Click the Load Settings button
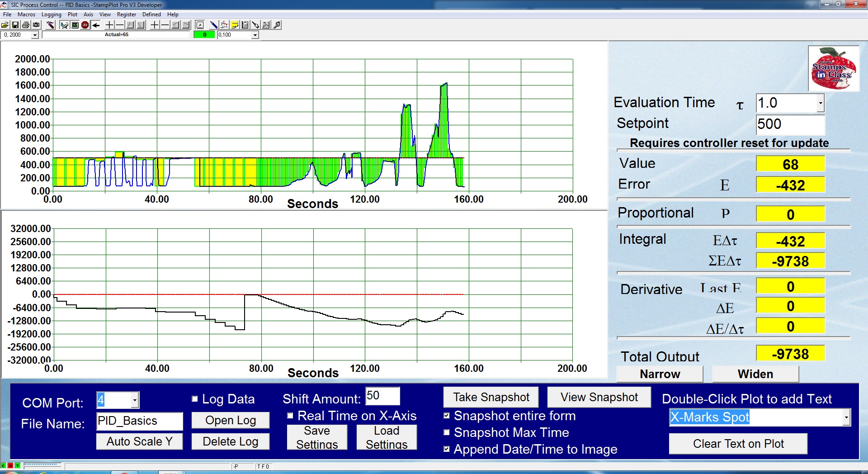 [x=387, y=437]
